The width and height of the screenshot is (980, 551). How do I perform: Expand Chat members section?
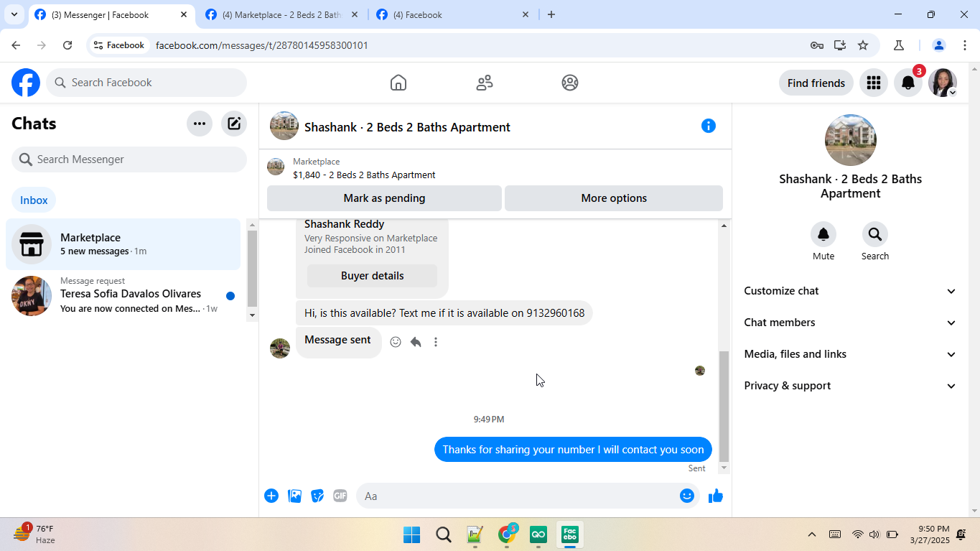point(851,323)
